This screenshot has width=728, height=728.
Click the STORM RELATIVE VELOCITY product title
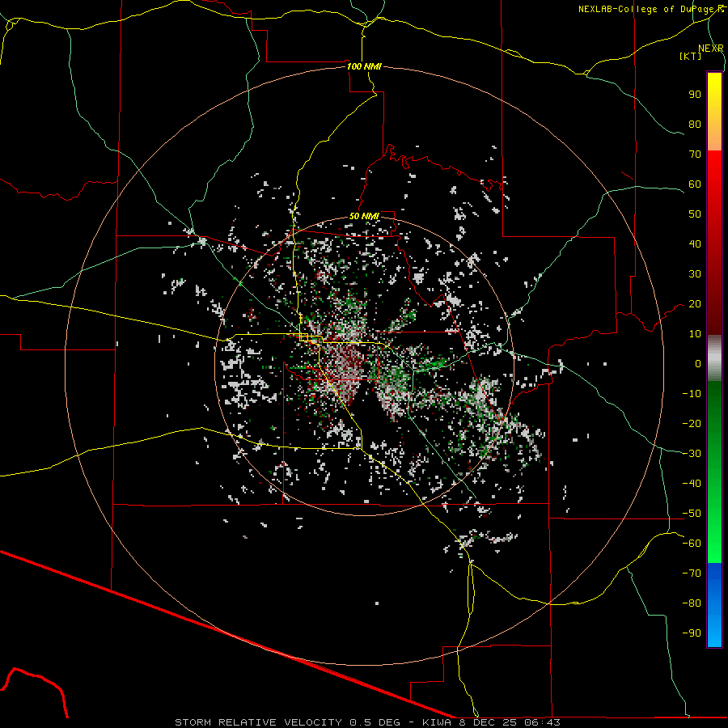[x=258, y=722]
